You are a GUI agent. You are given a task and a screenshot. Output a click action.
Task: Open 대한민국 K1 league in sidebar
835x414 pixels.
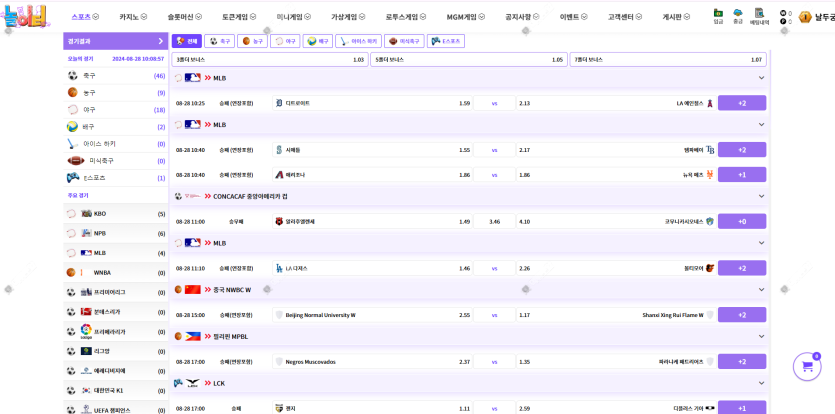click(116, 391)
